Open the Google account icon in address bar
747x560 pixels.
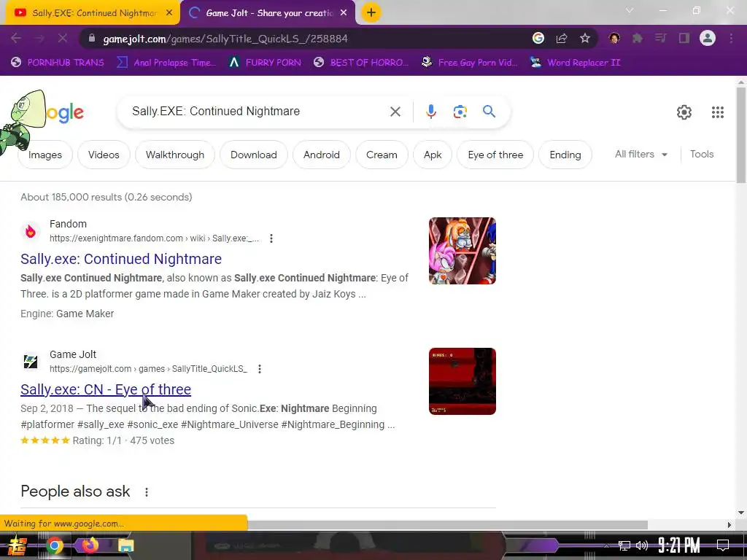[x=538, y=38]
